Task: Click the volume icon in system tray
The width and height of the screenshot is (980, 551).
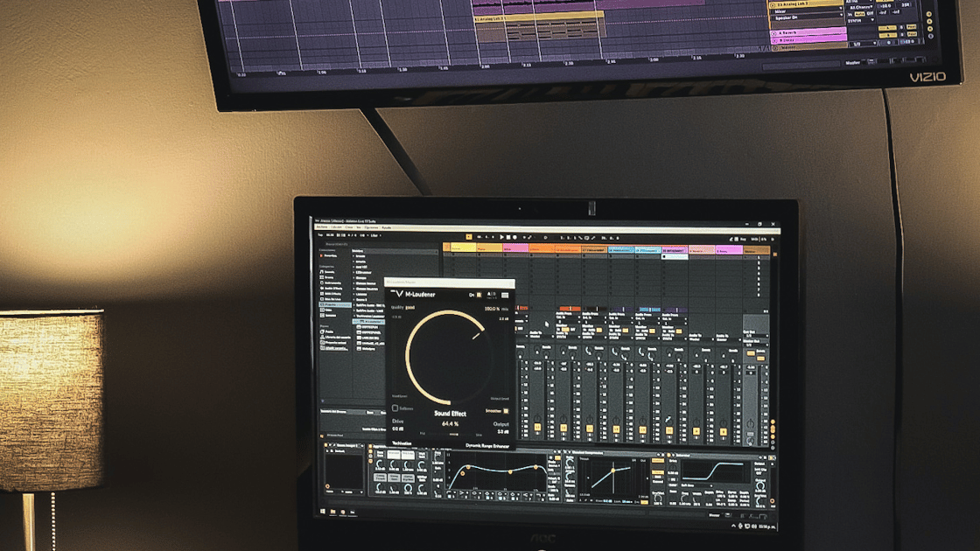Action: [x=754, y=527]
